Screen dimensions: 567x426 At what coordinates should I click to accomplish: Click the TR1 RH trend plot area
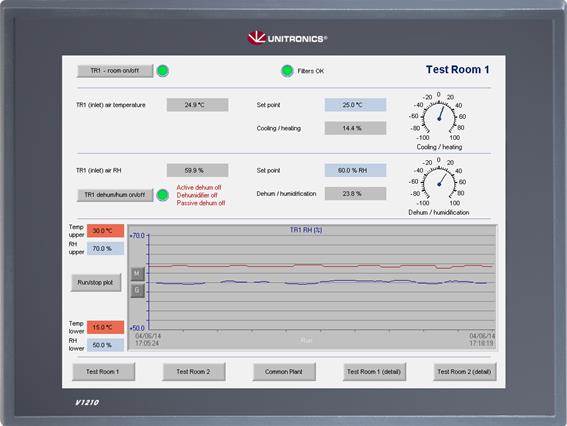point(321,282)
